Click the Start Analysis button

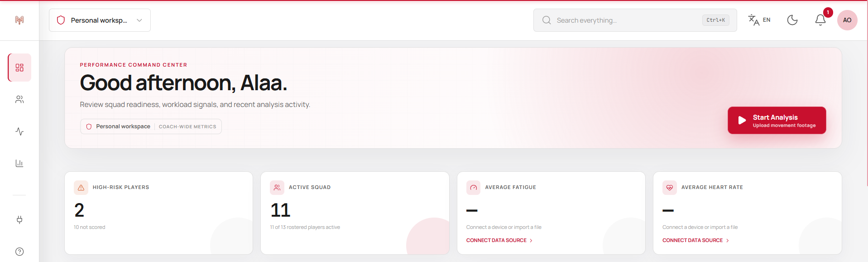click(777, 121)
